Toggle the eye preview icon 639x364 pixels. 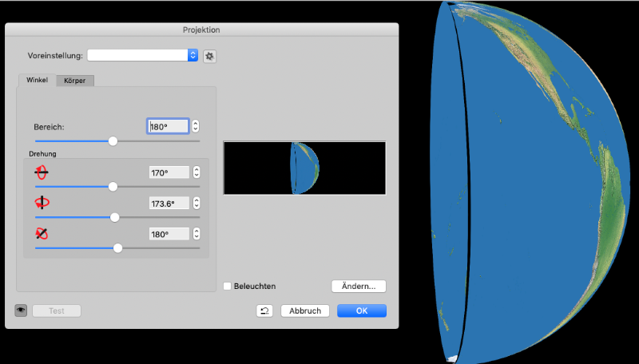click(x=21, y=311)
